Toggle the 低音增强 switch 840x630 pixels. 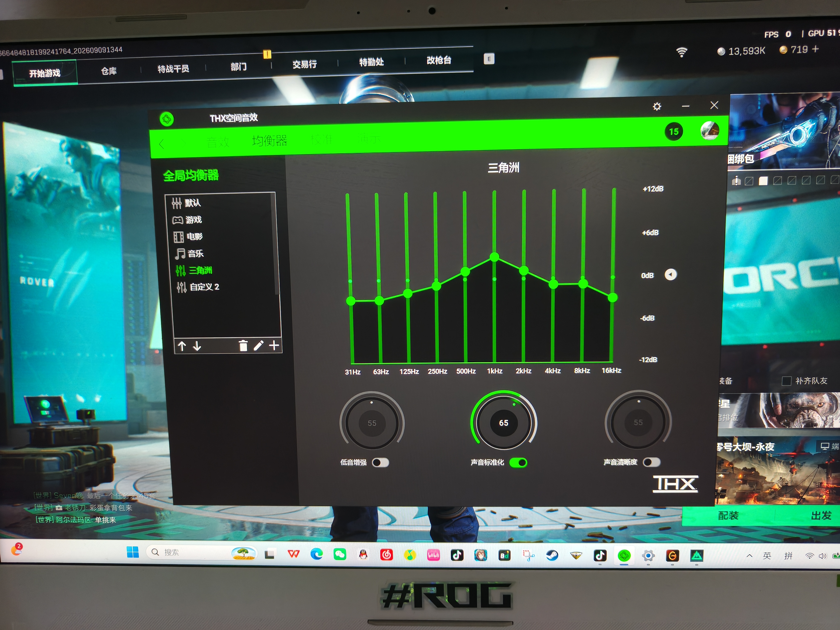[x=380, y=462]
